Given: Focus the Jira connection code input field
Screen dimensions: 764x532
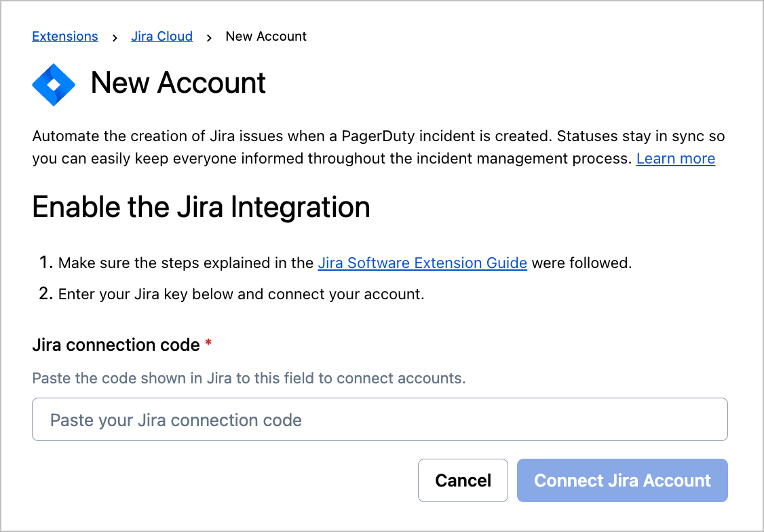Looking at the screenshot, I should [x=380, y=419].
